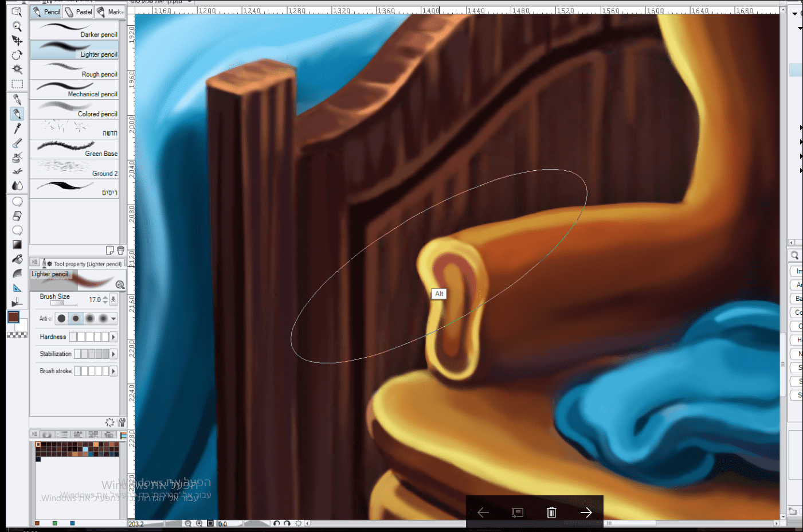This screenshot has width=803, height=532.
Task: Select the Zoom magnifier tool
Action: pos(17,26)
